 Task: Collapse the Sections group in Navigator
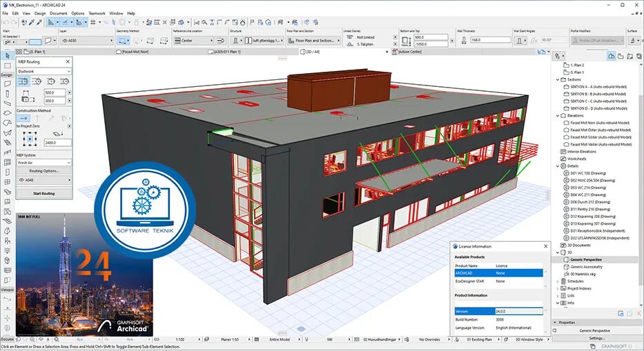tap(557, 79)
